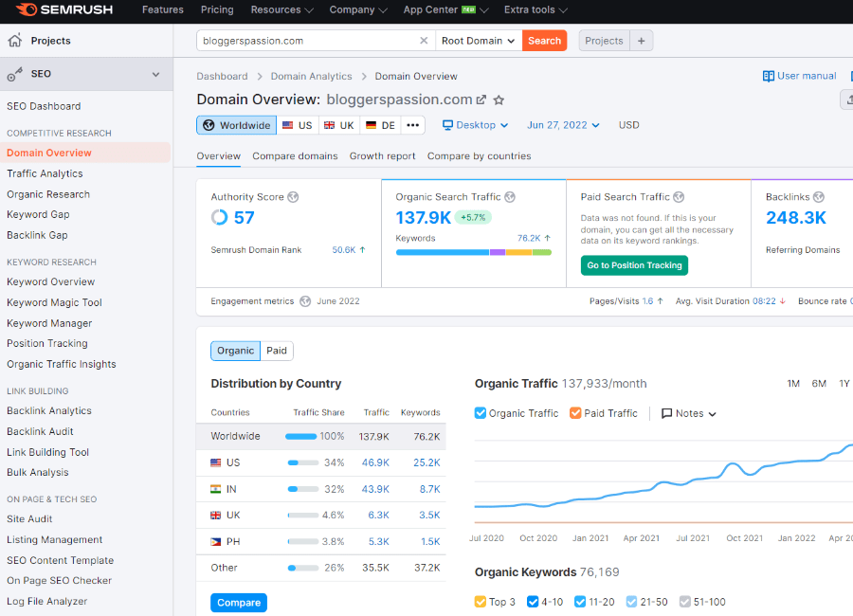Open Keyword Magic Tool in sidebar
This screenshot has width=853, height=616.
[54, 302]
